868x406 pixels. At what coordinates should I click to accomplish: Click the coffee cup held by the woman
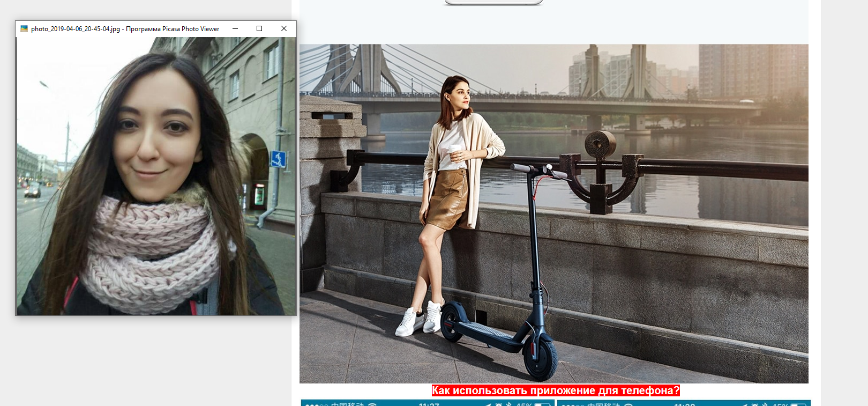[x=455, y=151]
